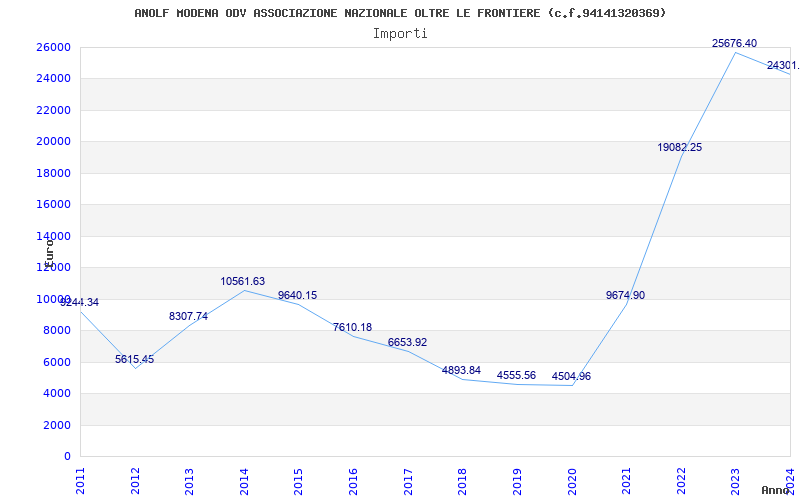Screen dimensions: 800x500
Task: Click the data label 5615.45
Action: tap(134, 359)
